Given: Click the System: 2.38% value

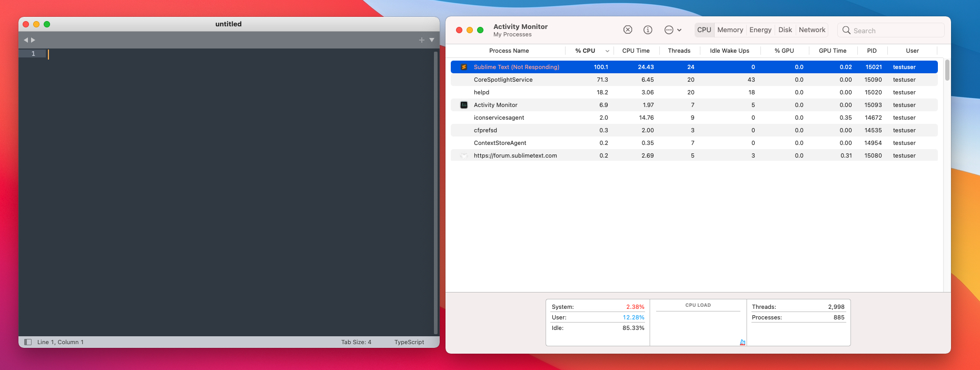Looking at the screenshot, I should point(635,307).
